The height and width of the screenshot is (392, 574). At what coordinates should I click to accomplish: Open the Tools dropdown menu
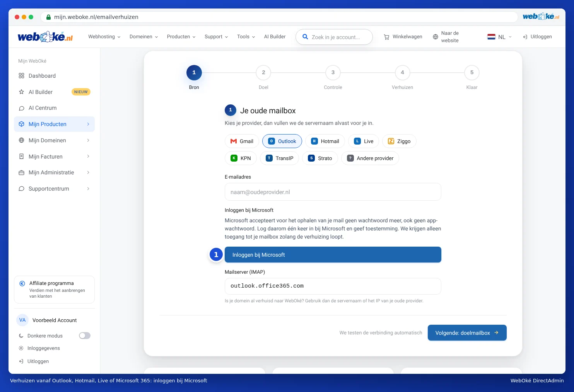coord(246,37)
